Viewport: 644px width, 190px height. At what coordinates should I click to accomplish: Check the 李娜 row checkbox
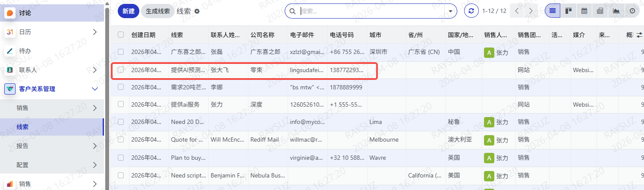(121, 87)
